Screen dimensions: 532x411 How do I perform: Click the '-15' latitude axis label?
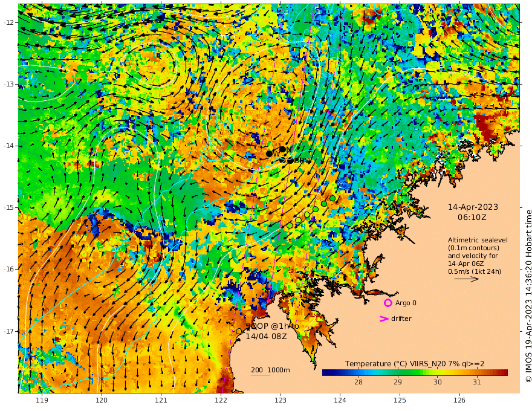(x=10, y=207)
